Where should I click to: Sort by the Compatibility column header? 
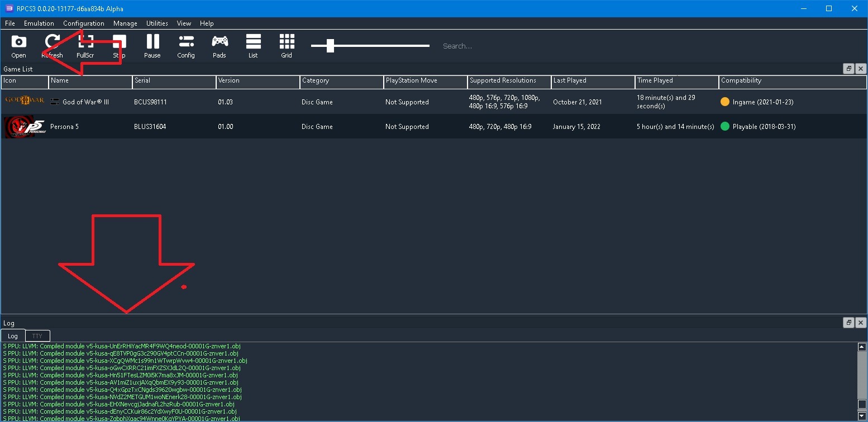tap(793, 81)
